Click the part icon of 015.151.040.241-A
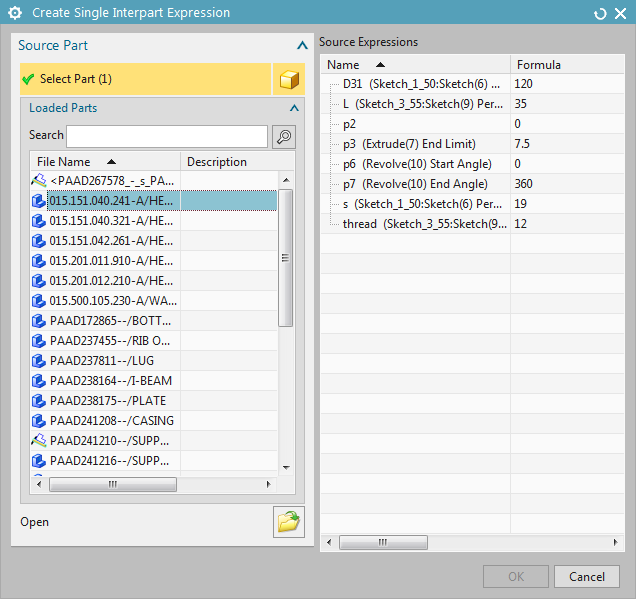This screenshot has height=599, width=636. pos(39,200)
